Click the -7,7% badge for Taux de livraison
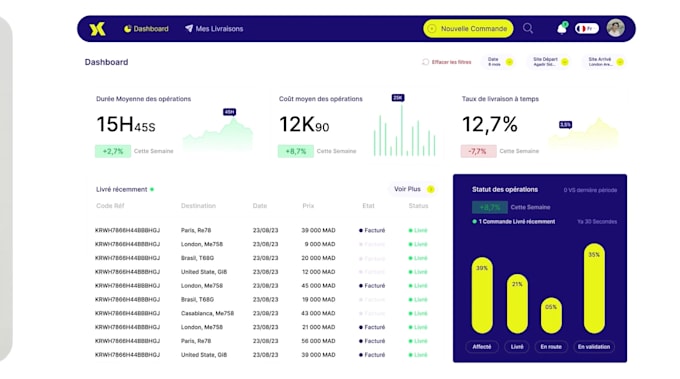The image size is (680, 379). (478, 151)
